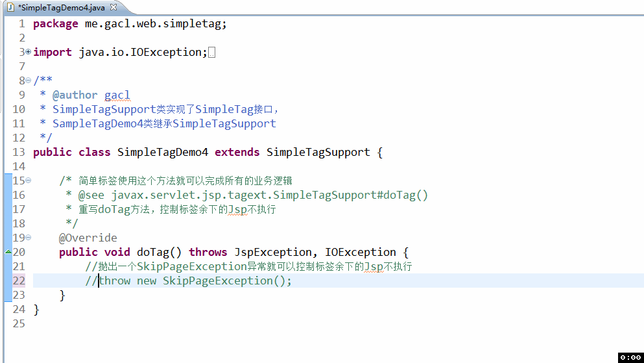The image size is (644, 363).
Task: Click 'JspException,' on line 20
Action: click(x=276, y=252)
